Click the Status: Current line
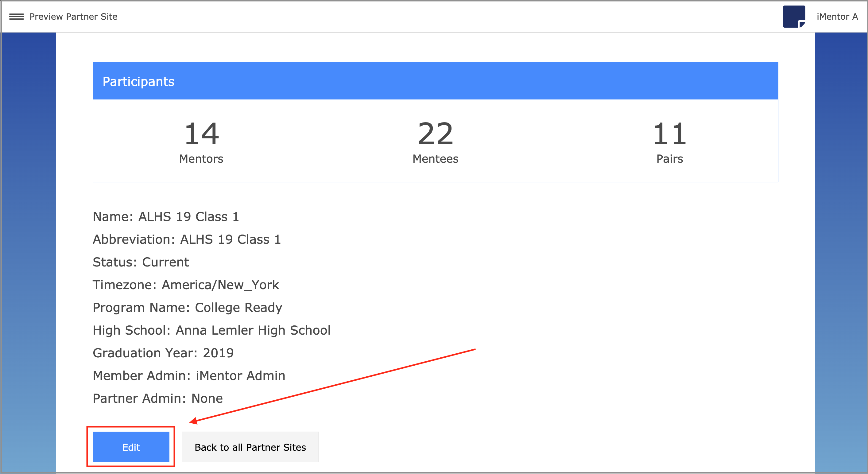This screenshot has width=868, height=474. pyautogui.click(x=141, y=262)
